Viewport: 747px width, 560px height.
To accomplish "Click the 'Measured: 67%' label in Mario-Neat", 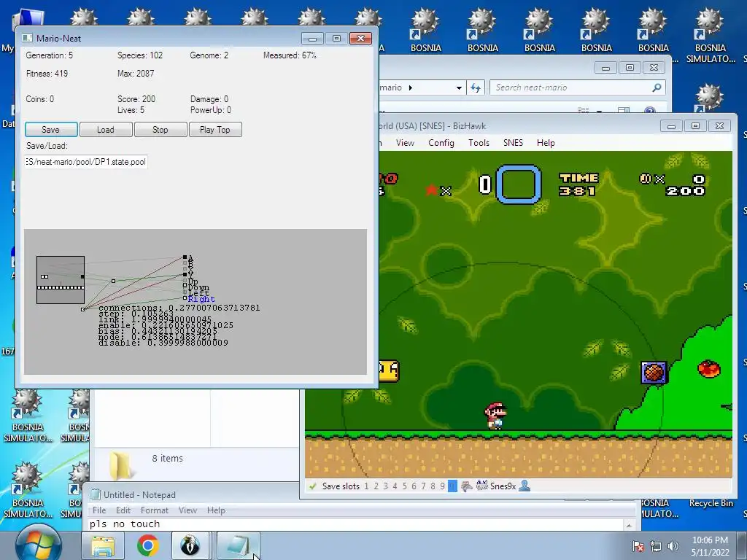I will click(290, 55).
